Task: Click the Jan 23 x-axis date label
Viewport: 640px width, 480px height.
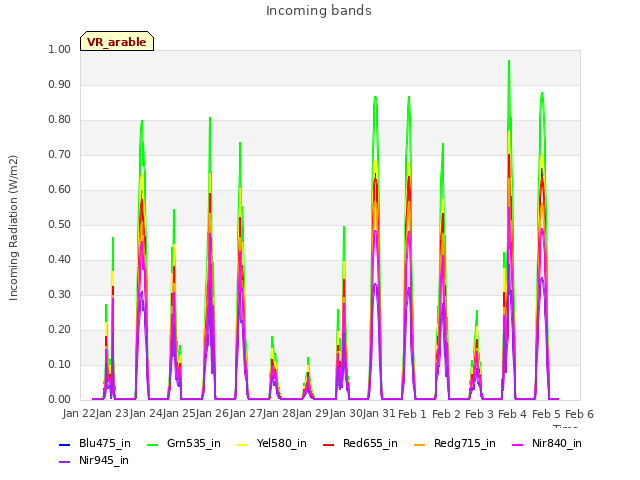Action: (112, 414)
